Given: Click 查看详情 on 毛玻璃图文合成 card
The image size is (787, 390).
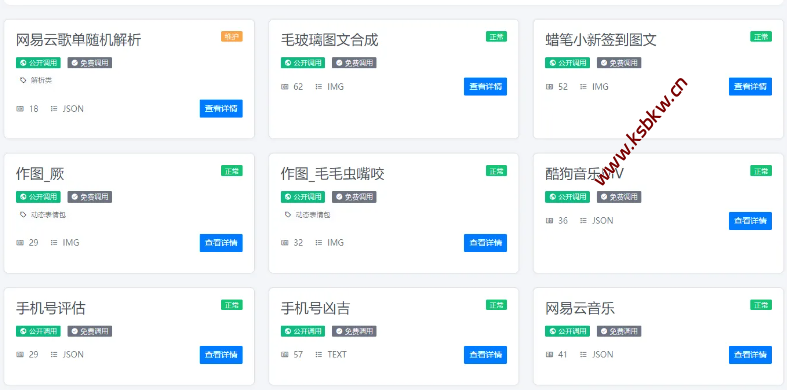Looking at the screenshot, I should coord(485,86).
